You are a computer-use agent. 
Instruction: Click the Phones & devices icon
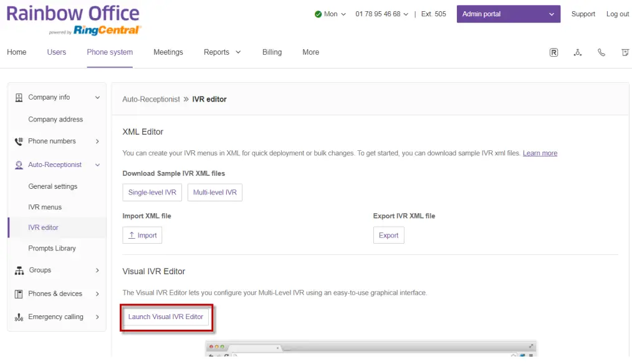(x=19, y=294)
